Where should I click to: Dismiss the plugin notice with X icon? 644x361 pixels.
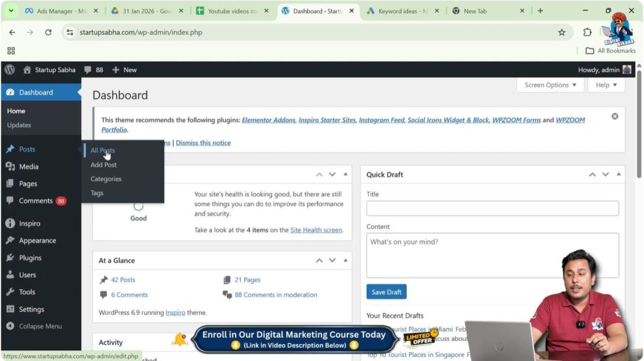point(615,116)
